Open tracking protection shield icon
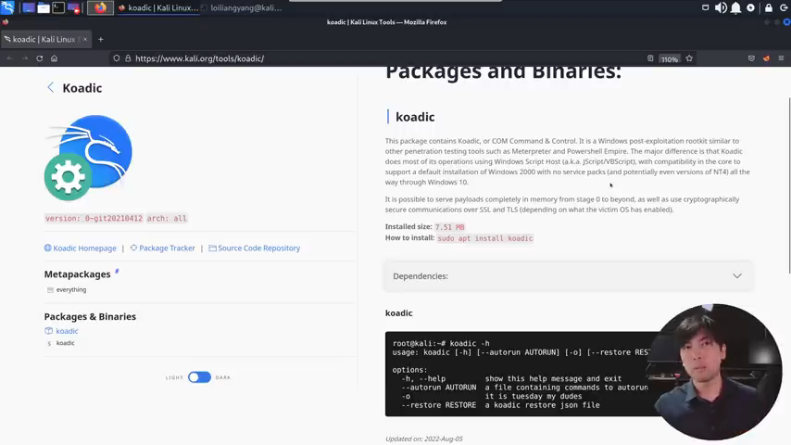Screen dimensions: 791x445 (117, 59)
